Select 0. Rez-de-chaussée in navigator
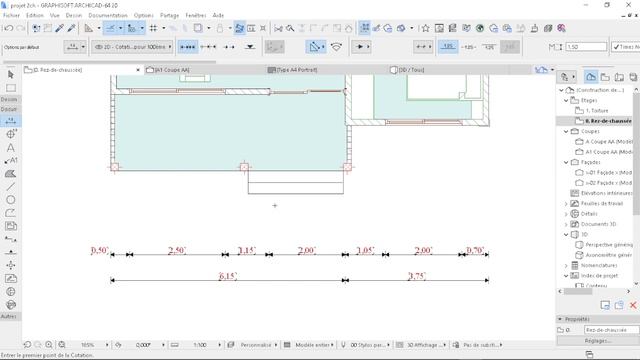Image resolution: width=640 pixels, height=360 pixels. tap(608, 121)
